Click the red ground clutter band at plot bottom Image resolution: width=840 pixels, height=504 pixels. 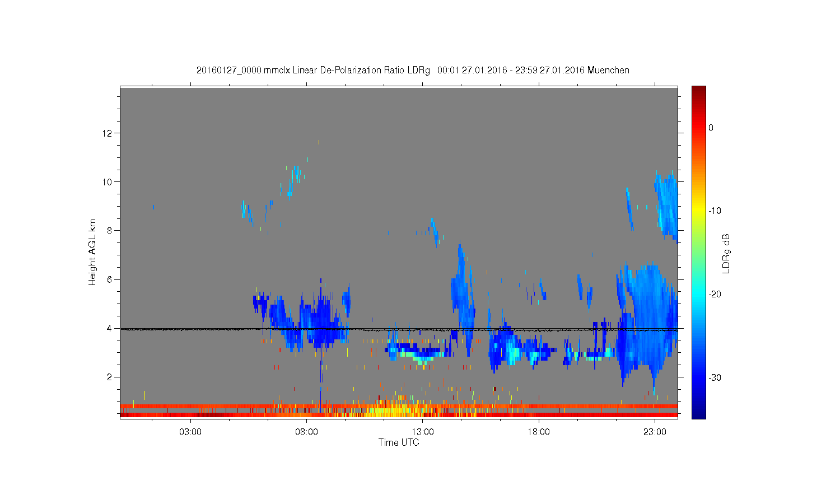399,415
